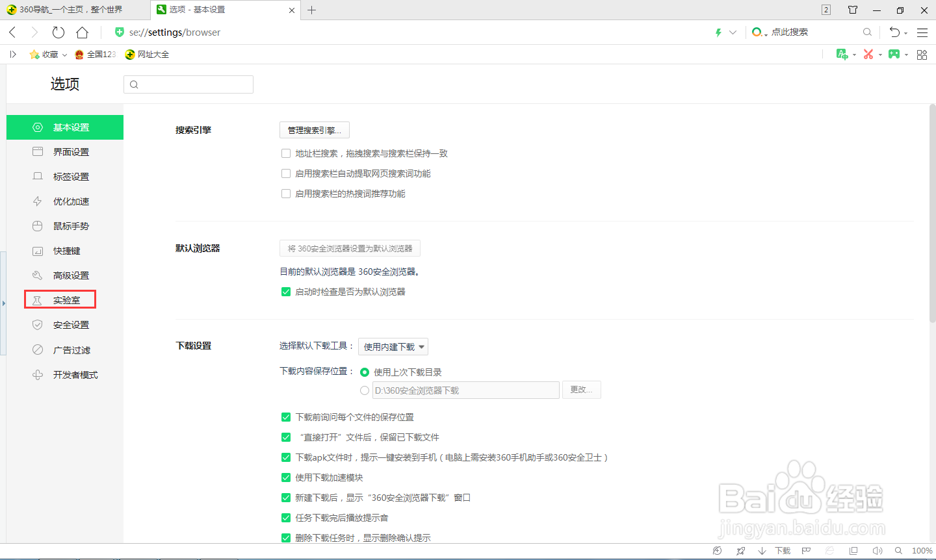
Task: Enable 地址栏搜索 consistency checkbox
Action: point(286,153)
